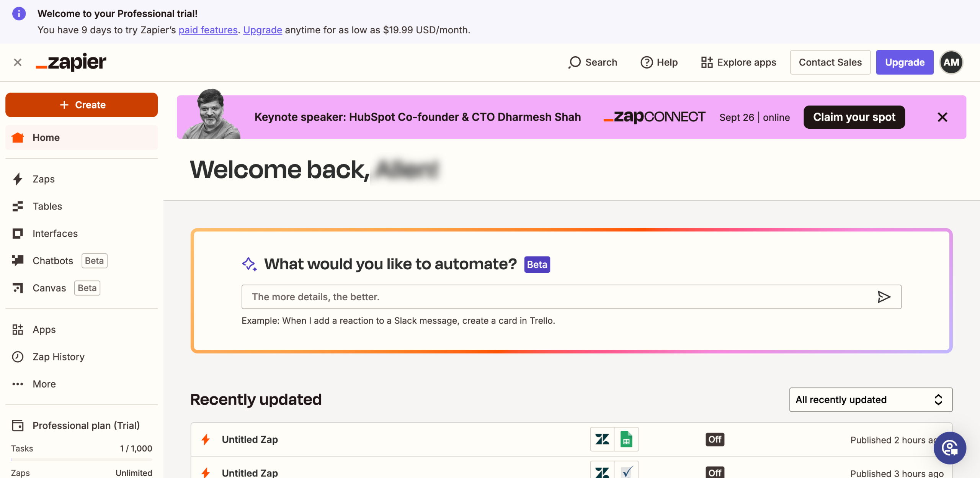Expand the More menu in sidebar
The width and height of the screenshot is (980, 478).
[x=44, y=384]
